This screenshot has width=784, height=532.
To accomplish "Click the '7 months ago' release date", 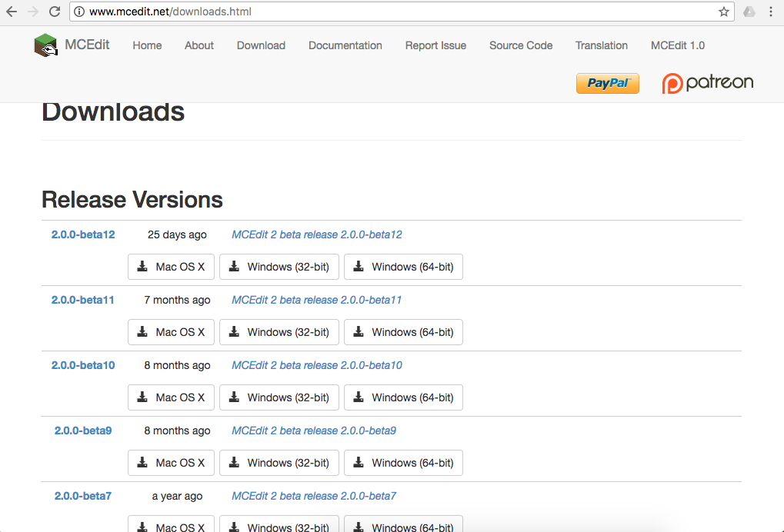I will click(177, 301).
